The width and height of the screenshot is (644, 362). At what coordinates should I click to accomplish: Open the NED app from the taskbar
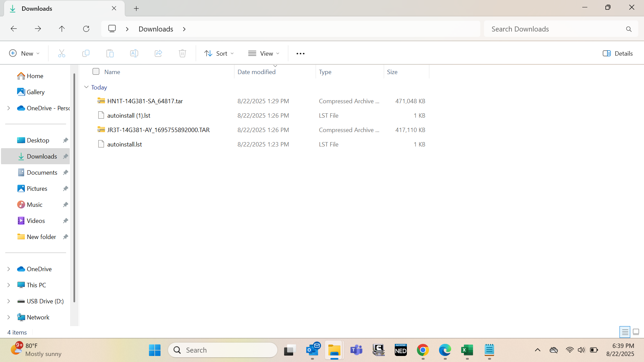point(401,350)
